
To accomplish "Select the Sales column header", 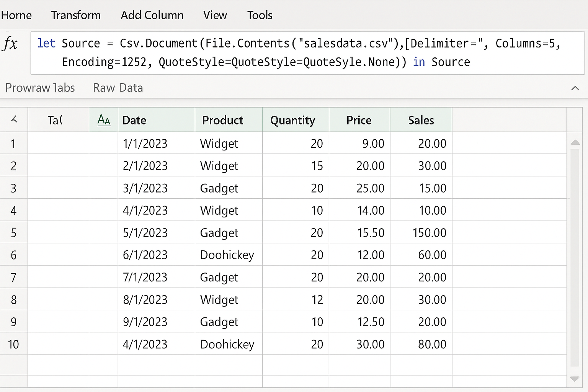I will (421, 120).
